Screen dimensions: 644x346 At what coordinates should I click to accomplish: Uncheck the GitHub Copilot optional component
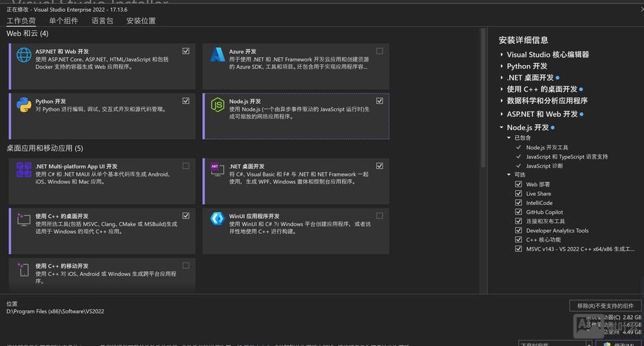tap(518, 212)
